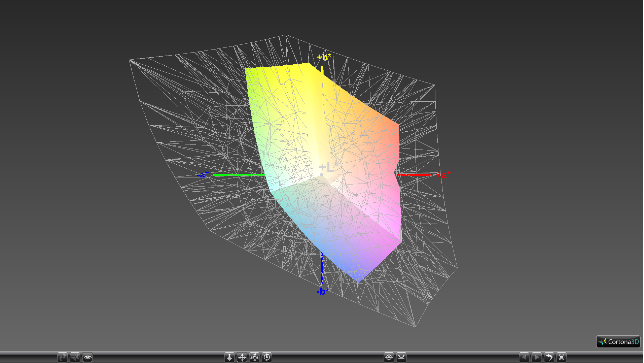Image resolution: width=644 pixels, height=363 pixels.
Task: Click the green -a* axis line
Action: 236,174
